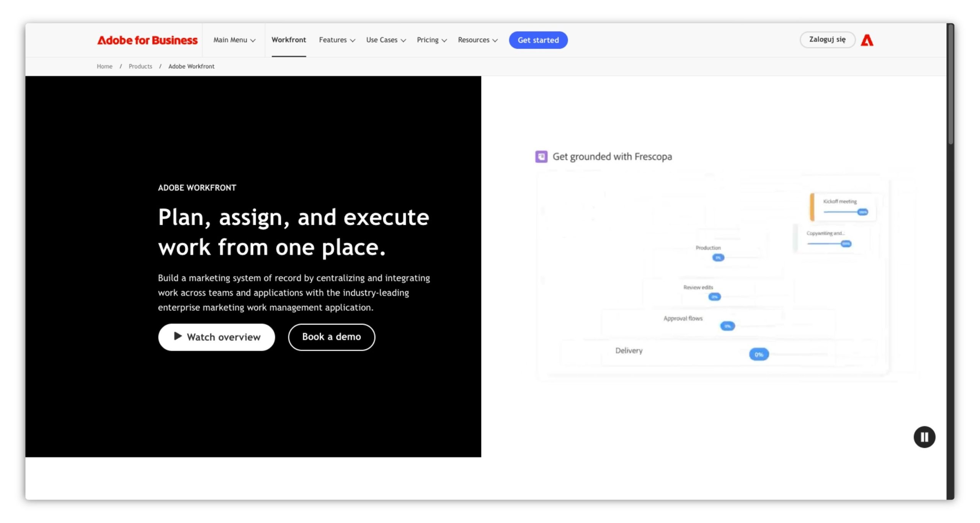Click the Approval flows progress badge
980x523 pixels.
click(x=727, y=326)
